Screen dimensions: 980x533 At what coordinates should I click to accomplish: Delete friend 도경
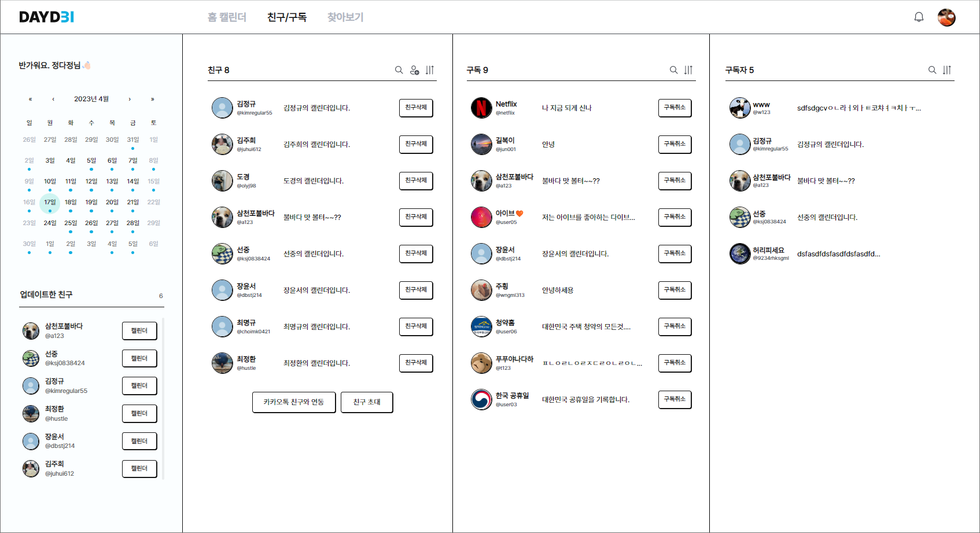point(416,181)
